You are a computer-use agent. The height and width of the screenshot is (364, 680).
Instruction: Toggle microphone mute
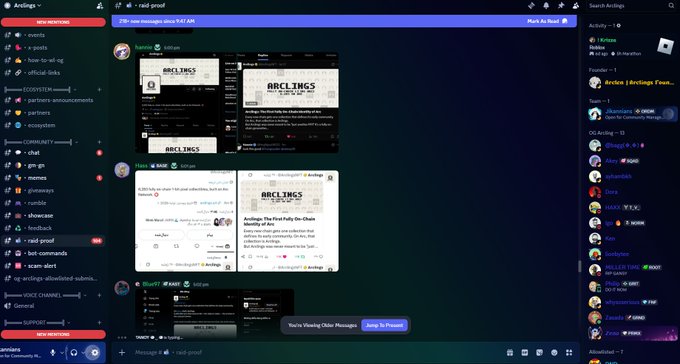click(53, 352)
